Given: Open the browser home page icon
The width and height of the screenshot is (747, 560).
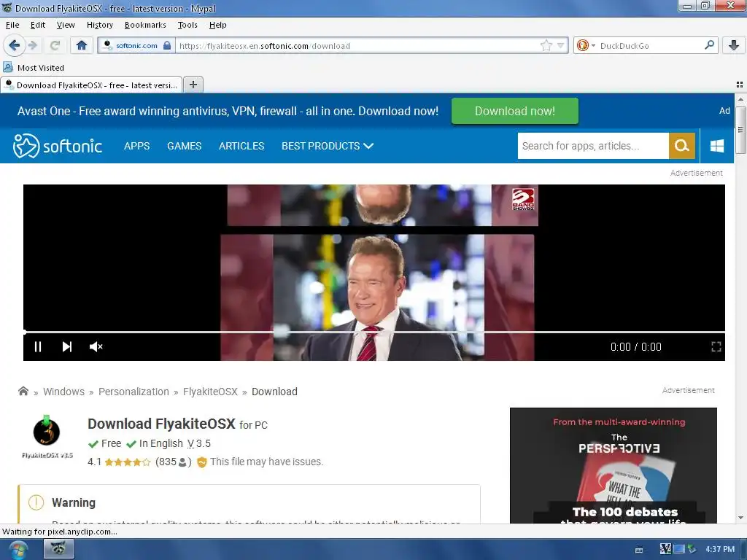Looking at the screenshot, I should pos(82,46).
